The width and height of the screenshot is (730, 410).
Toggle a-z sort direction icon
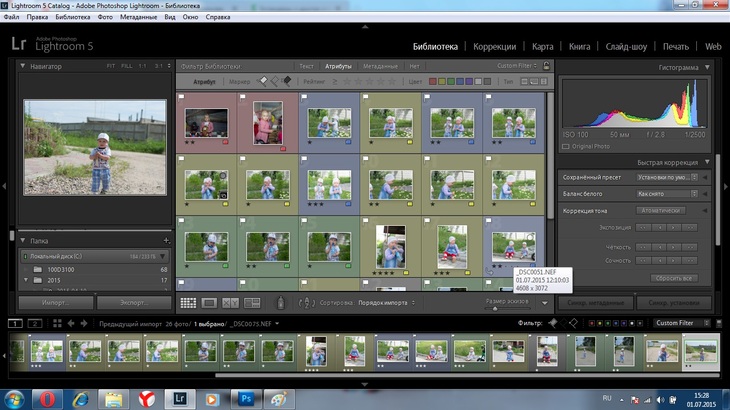306,303
